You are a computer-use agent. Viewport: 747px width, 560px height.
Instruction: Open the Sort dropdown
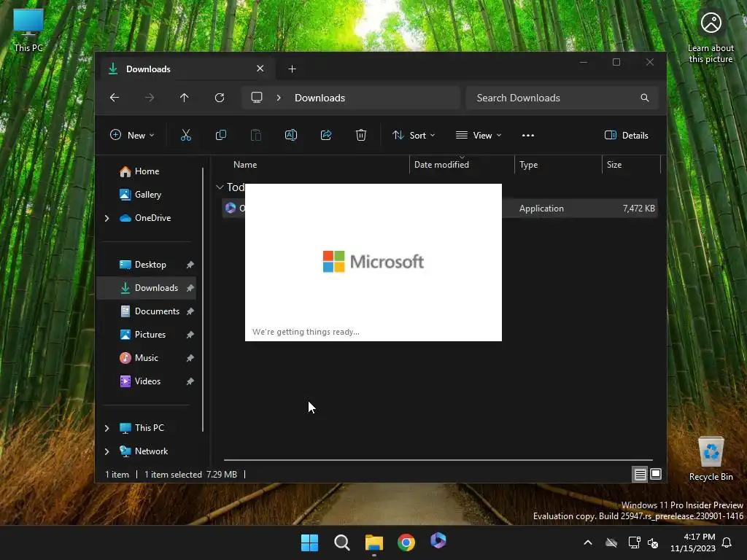[414, 135]
